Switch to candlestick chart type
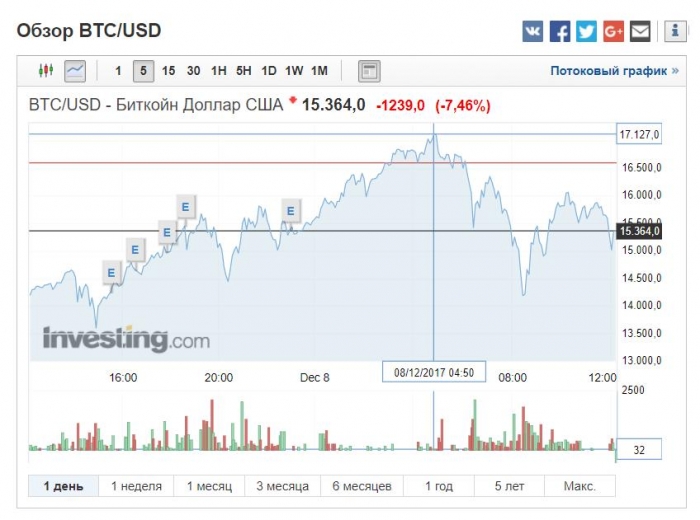The height and width of the screenshot is (520, 700). pyautogui.click(x=46, y=71)
